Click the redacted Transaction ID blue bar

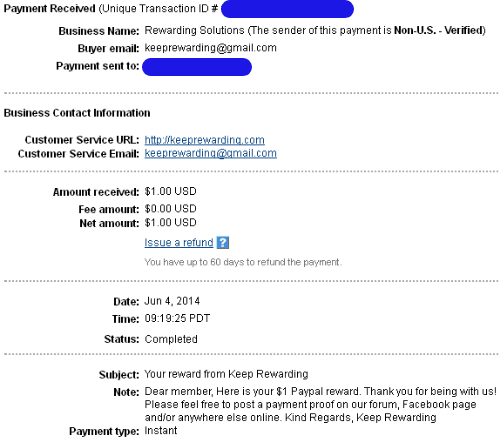[287, 9]
